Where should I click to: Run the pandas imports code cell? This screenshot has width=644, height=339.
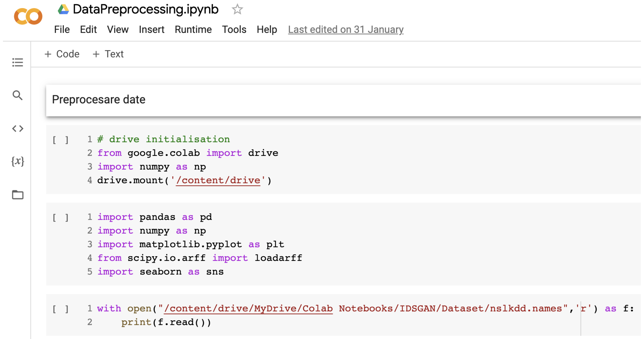coord(60,217)
